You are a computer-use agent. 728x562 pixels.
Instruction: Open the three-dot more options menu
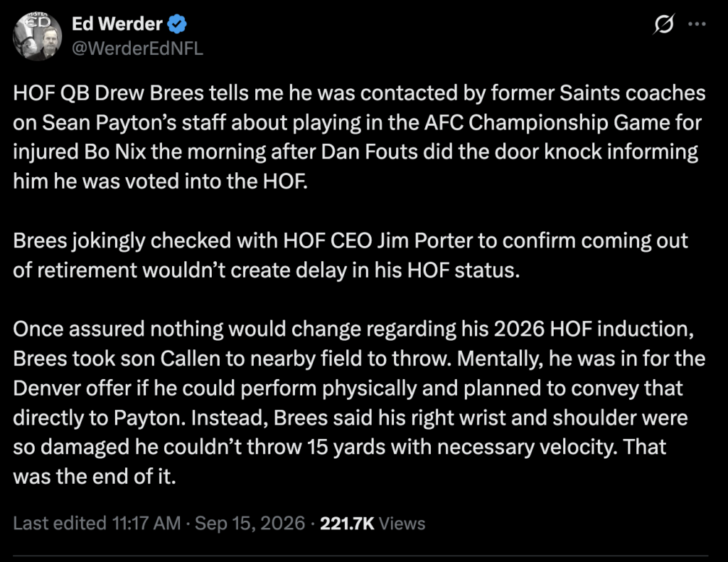[697, 23]
